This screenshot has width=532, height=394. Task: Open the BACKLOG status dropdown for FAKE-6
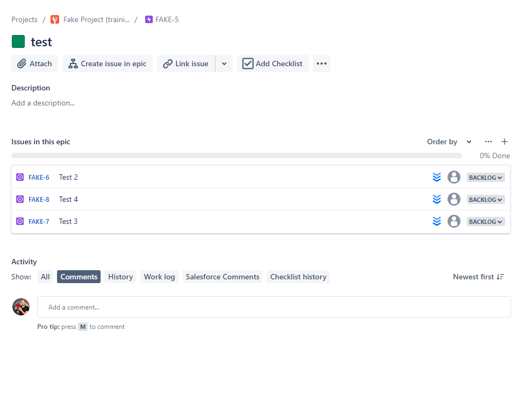click(x=485, y=177)
